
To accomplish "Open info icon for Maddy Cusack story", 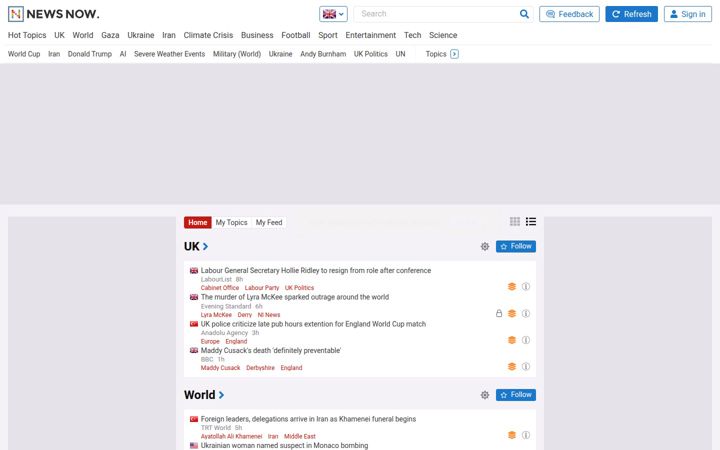I will (526, 366).
